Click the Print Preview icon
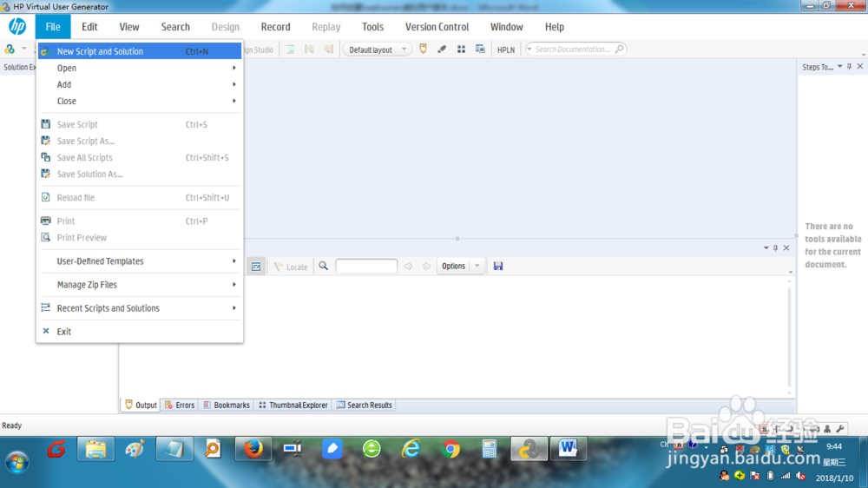 point(46,237)
